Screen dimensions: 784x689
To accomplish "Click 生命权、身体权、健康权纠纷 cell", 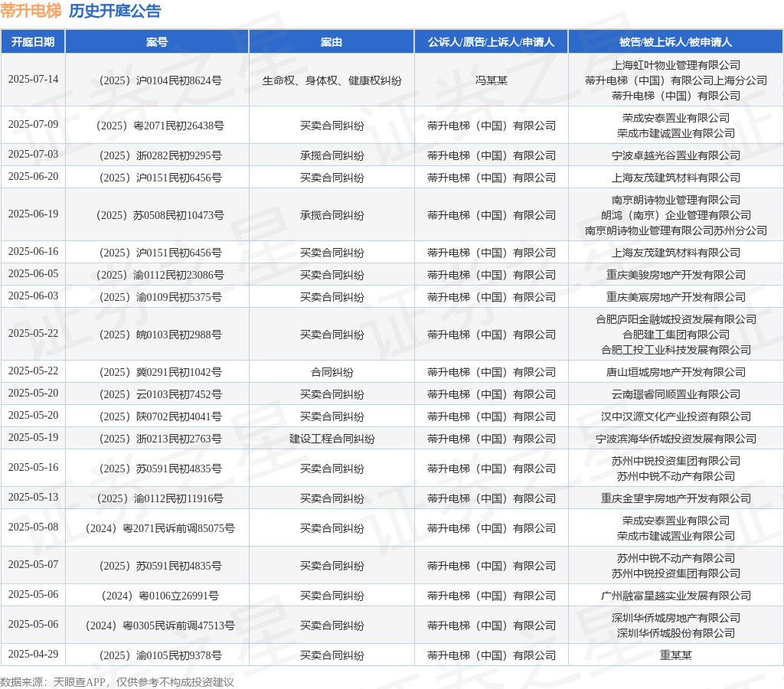I will (x=332, y=80).
